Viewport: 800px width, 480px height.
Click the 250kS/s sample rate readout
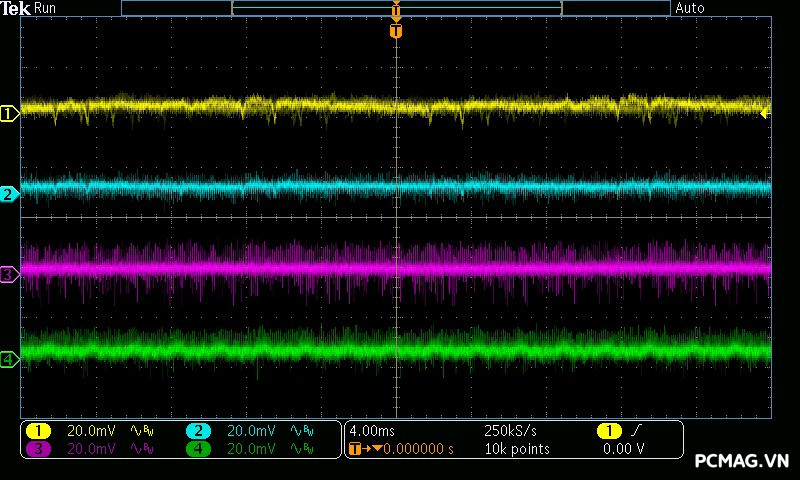510,431
